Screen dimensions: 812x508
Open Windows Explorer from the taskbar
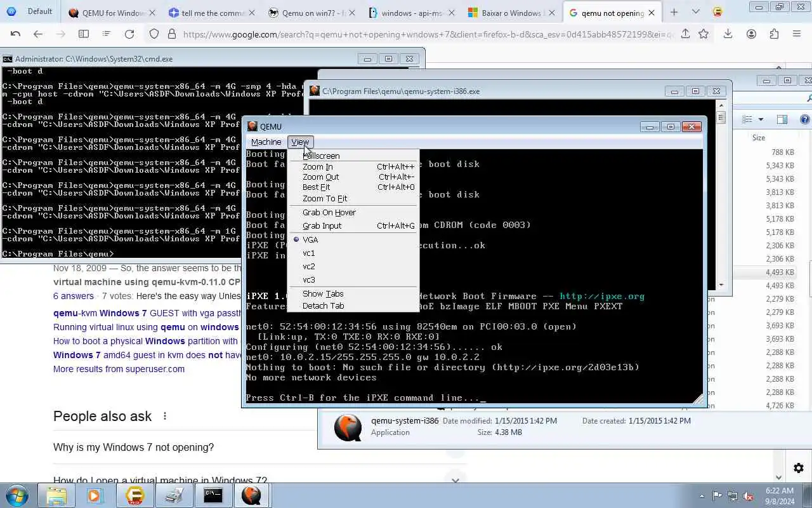pos(56,495)
